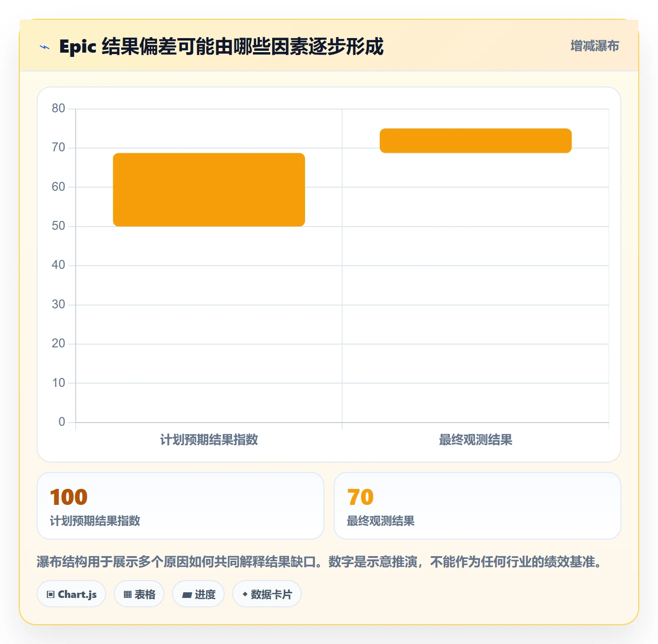Click the diamond icon in the 数据卡片 chip
658x644 pixels.
point(245,594)
